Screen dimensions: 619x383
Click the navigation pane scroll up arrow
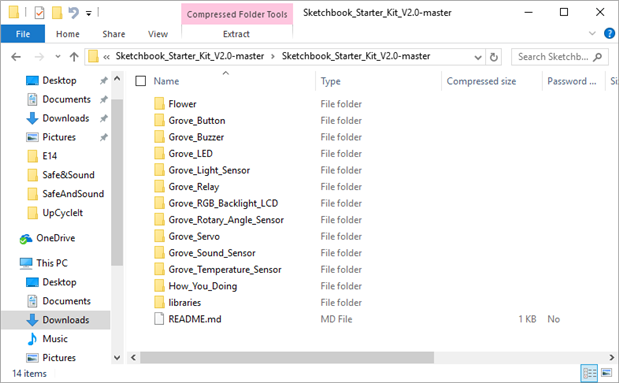pos(117,79)
